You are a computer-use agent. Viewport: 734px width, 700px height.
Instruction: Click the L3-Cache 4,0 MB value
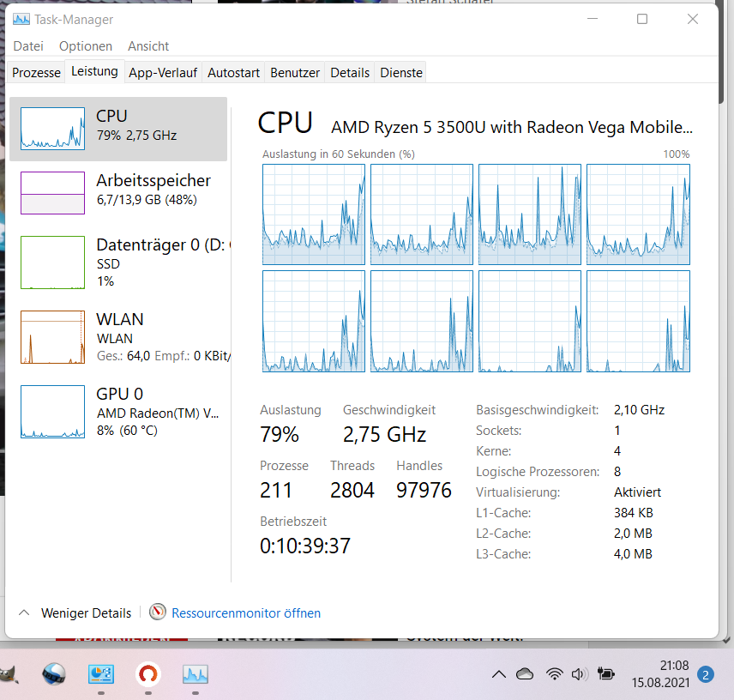[x=633, y=554]
